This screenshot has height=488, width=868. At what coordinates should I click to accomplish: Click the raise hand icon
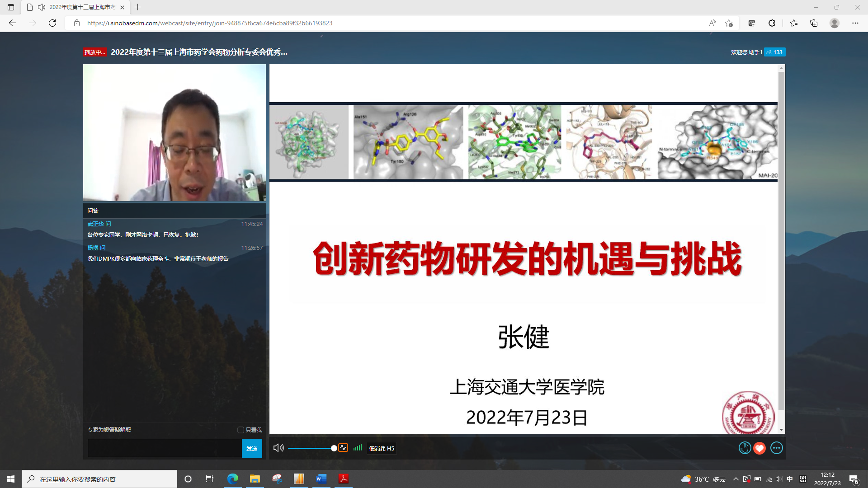(x=745, y=448)
